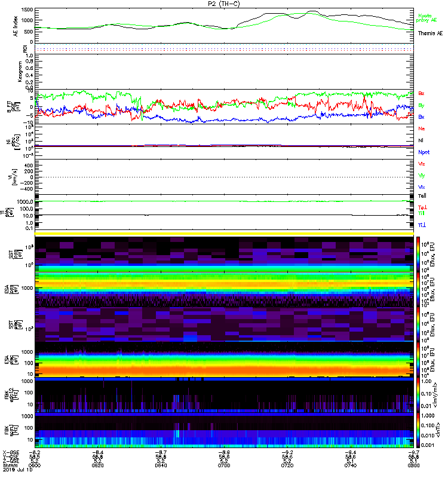This screenshot has width=448, height=478.
Task: Select the black "Ni" density legend entry
Action: [421, 140]
